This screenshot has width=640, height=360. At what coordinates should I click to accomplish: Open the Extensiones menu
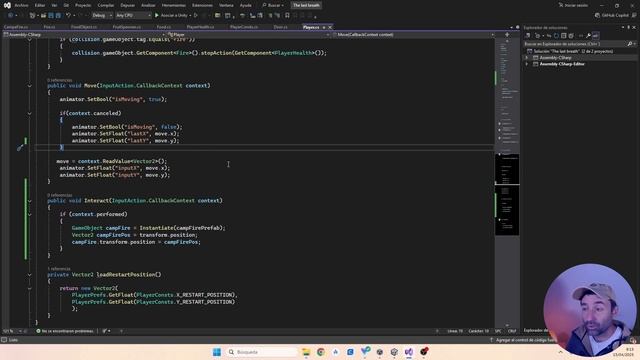(x=202, y=5)
